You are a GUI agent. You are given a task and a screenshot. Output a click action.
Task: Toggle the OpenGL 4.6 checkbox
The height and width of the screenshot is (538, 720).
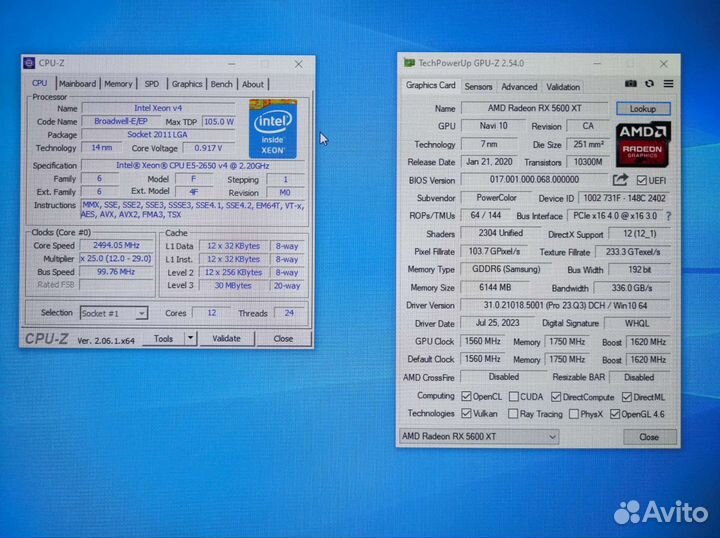pyautogui.click(x=615, y=414)
